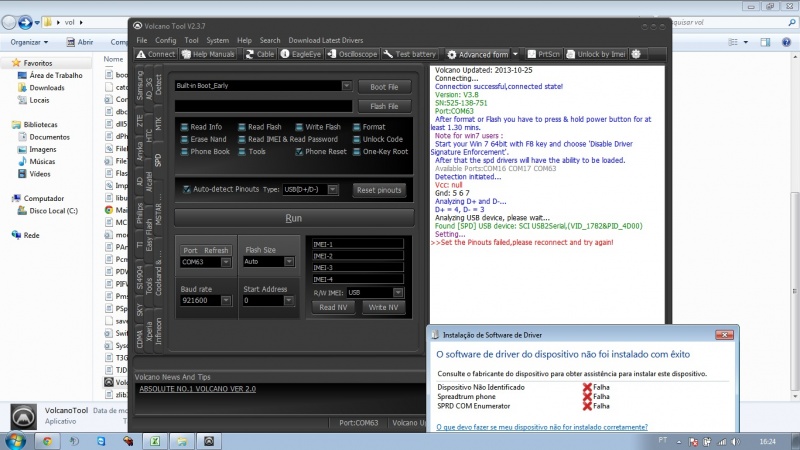Toggle Explorer preview pane icon
The width and height of the screenshot is (800, 450).
click(765, 42)
